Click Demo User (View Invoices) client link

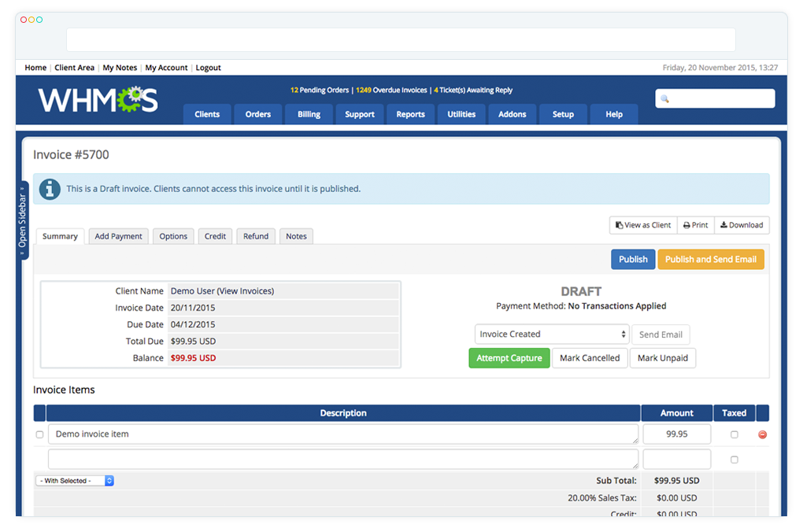click(222, 291)
